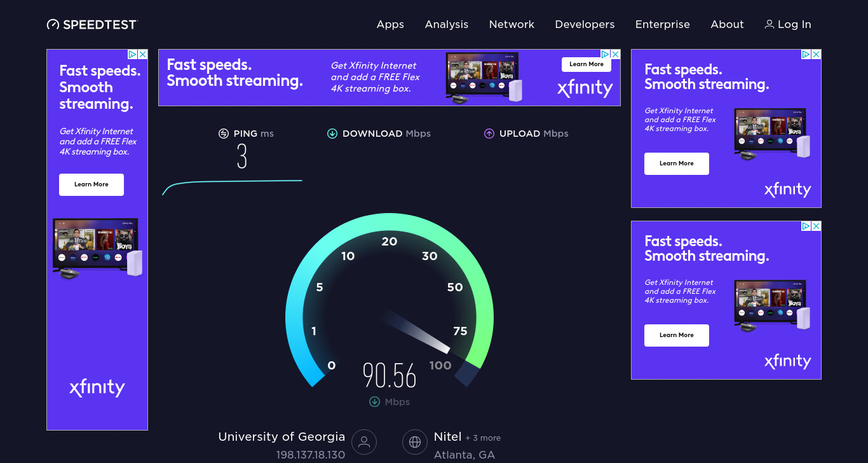The width and height of the screenshot is (868, 463).
Task: Click AdChoices icon on upper right ad
Action: 806,55
